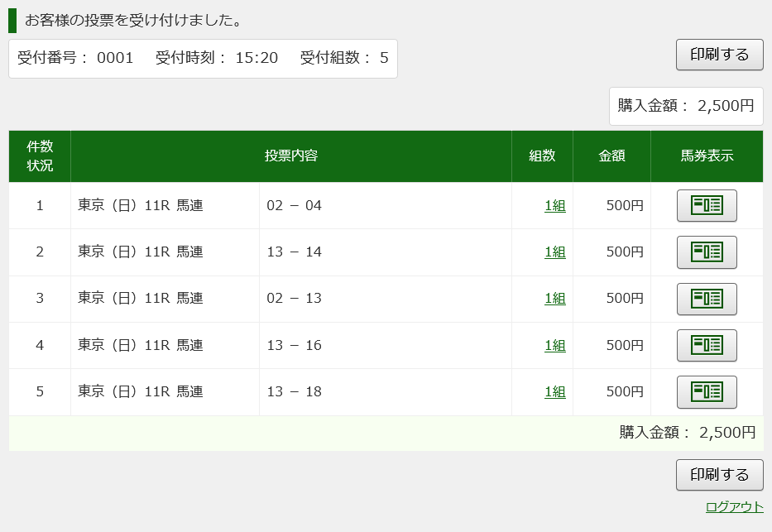The height and width of the screenshot is (532, 772).
Task: Show betting ticket for 13 – 14 bet
Action: (x=707, y=252)
